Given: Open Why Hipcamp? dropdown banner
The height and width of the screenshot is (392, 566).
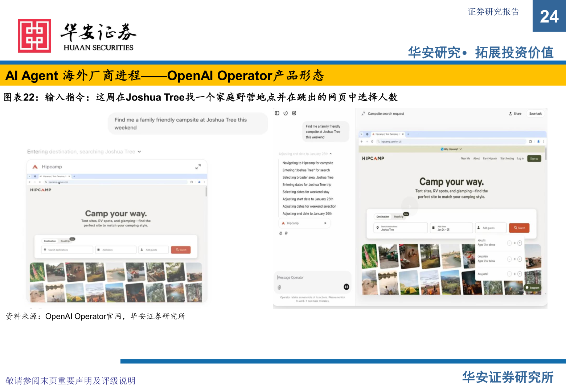Looking at the screenshot, I should [451, 149].
